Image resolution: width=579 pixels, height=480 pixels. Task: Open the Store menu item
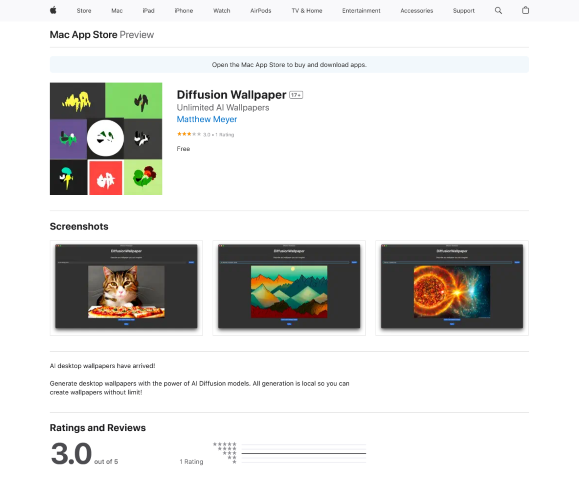tap(84, 11)
